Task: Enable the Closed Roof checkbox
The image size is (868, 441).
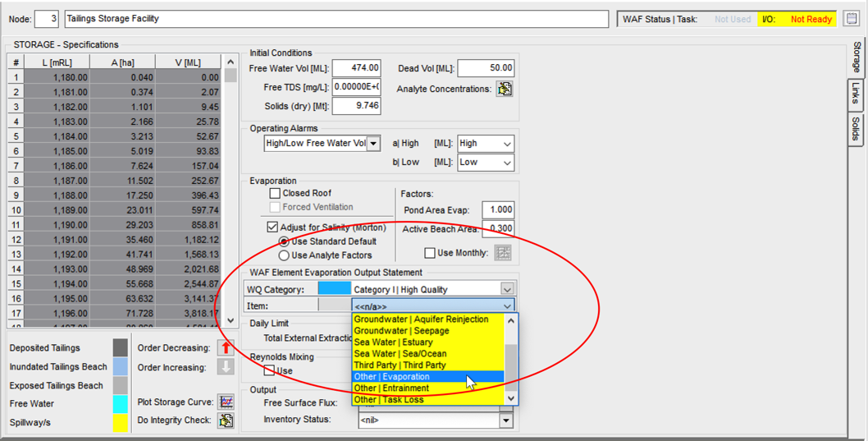Action: click(x=275, y=194)
